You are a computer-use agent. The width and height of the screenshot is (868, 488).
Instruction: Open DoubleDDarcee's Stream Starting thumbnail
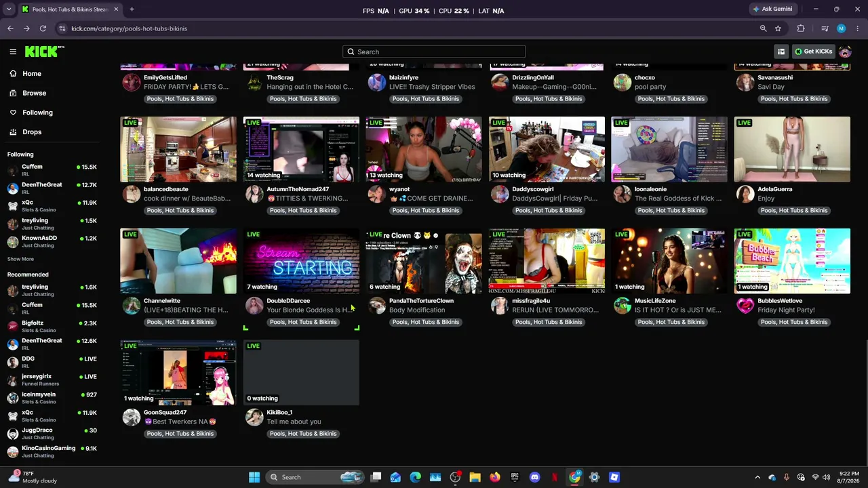tap(301, 261)
